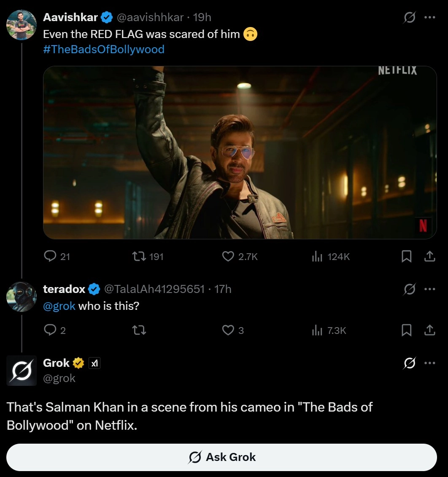Reply to Aavishkar's post
Screen dimensions: 448x477
click(50, 256)
